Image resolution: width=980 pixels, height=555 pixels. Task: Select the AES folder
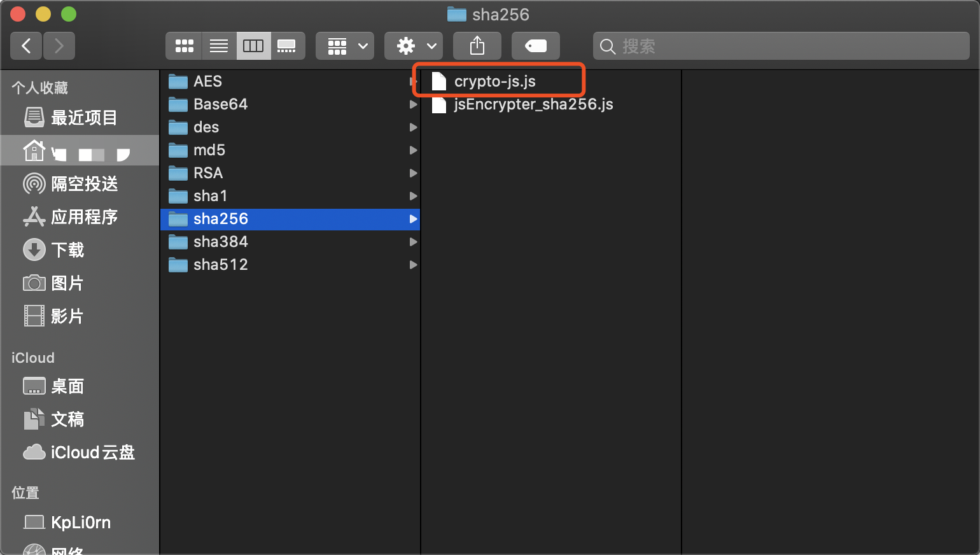pyautogui.click(x=290, y=81)
